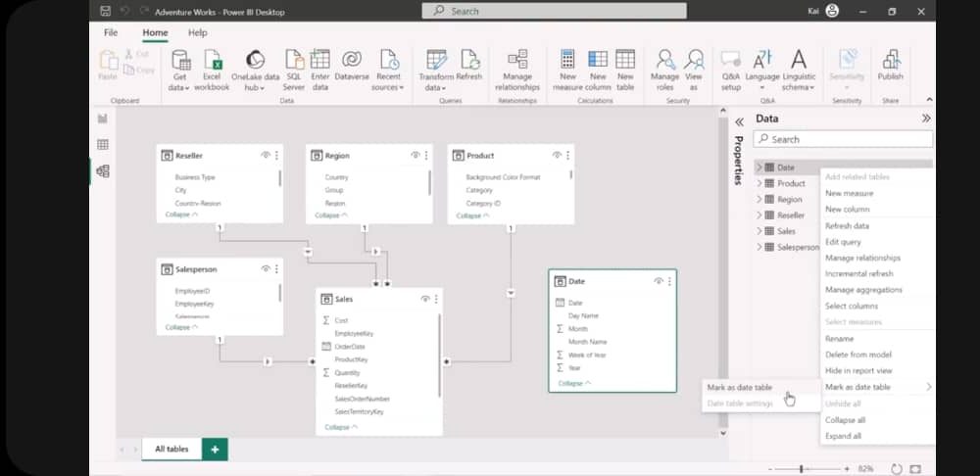Collapse the Data pane with double chevron

point(926,119)
